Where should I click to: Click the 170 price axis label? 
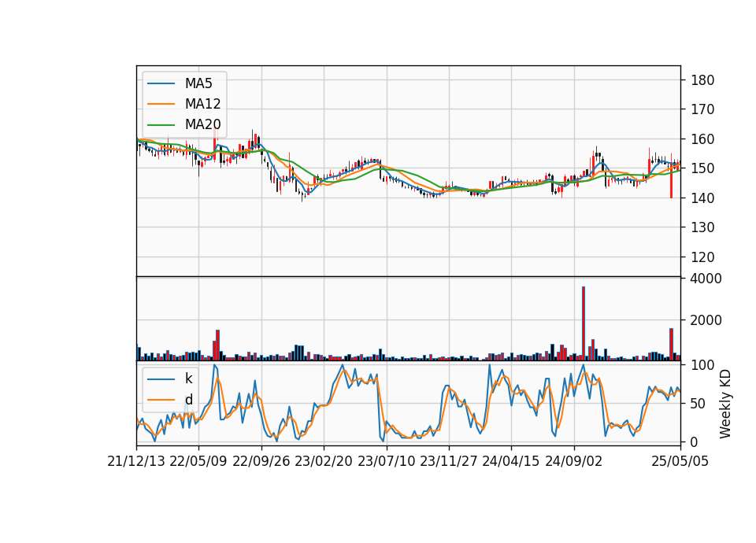[x=702, y=109]
